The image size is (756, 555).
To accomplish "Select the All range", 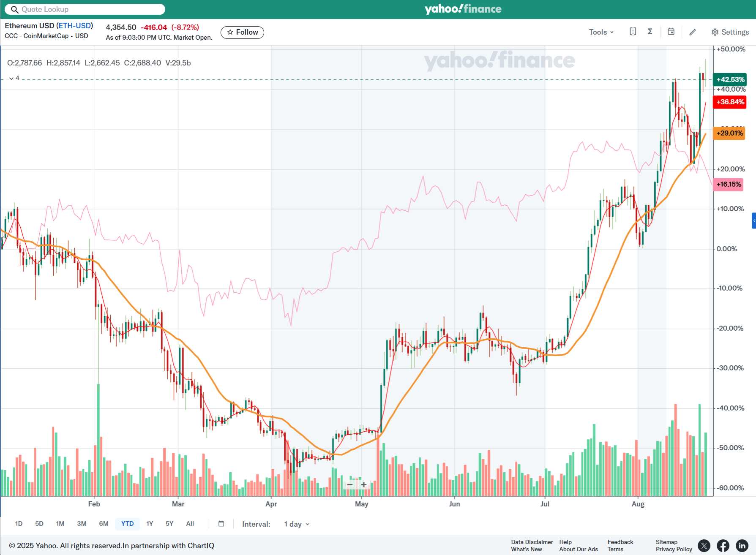I will [x=190, y=524].
